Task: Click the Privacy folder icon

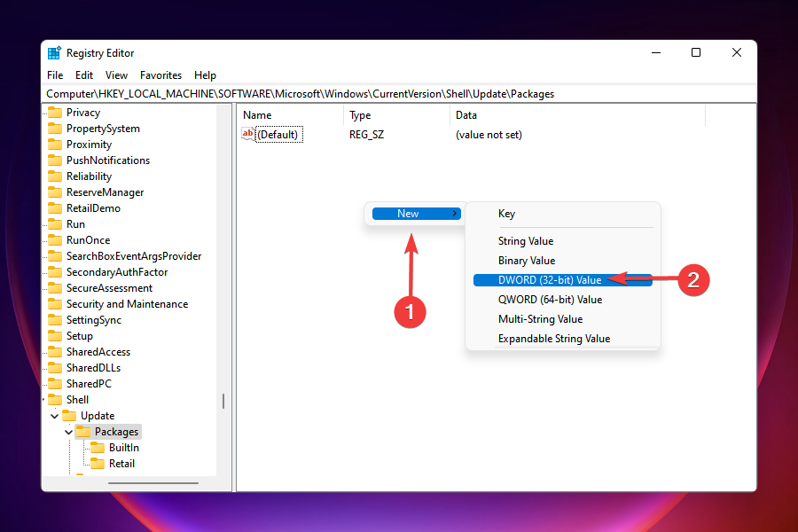Action: 55,113
